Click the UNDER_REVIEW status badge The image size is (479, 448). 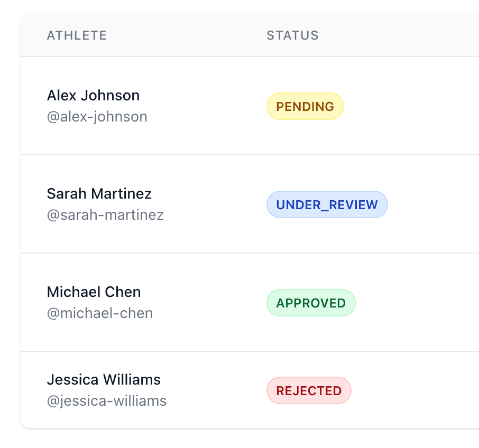(327, 204)
